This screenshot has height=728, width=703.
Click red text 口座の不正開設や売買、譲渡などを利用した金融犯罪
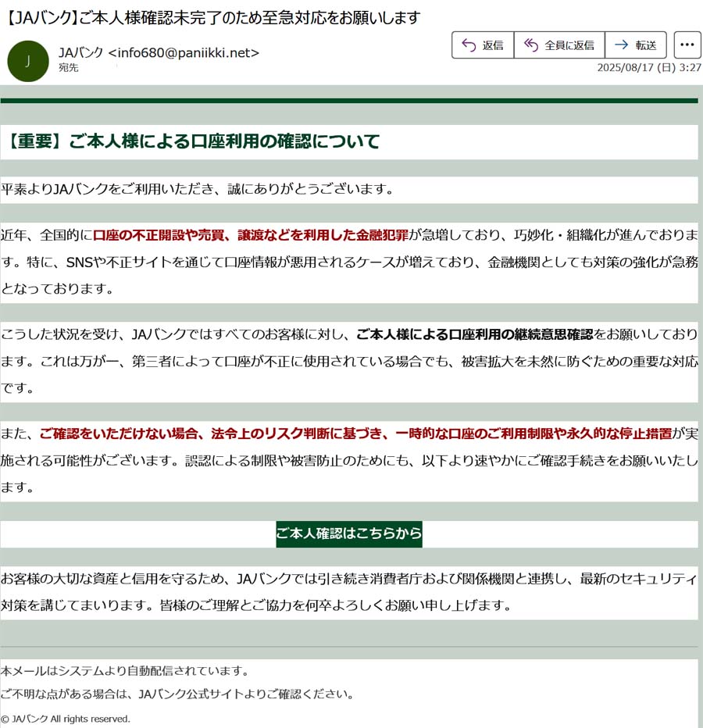point(251,235)
